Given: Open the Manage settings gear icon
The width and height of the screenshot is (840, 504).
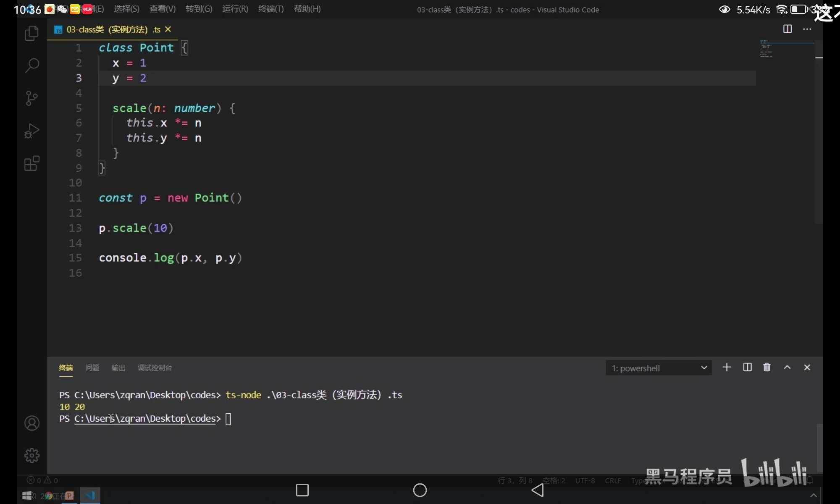Looking at the screenshot, I should click(32, 455).
